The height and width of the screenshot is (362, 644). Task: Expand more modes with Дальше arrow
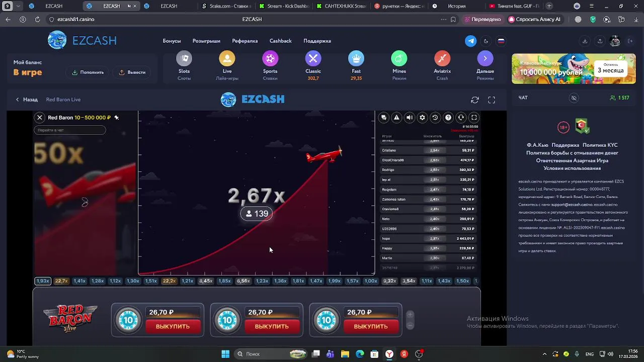click(x=485, y=59)
